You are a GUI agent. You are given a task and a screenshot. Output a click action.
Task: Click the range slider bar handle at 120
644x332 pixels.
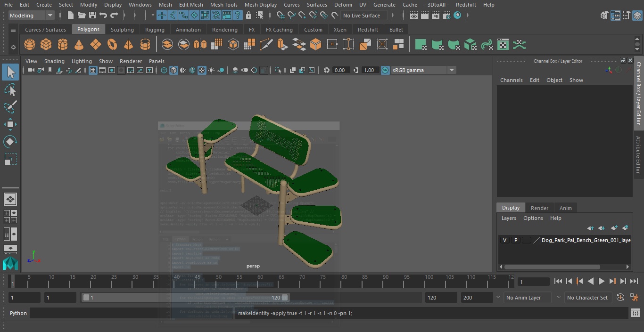[x=285, y=298]
